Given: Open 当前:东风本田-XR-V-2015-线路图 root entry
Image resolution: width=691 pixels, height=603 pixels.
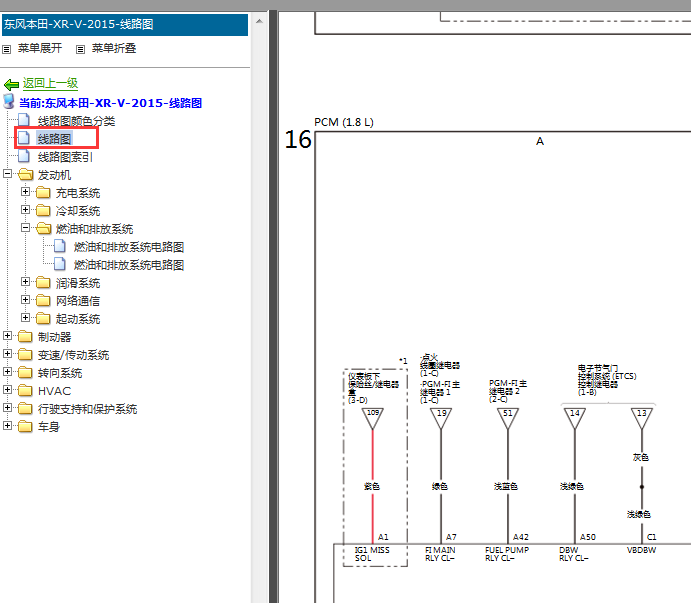Looking at the screenshot, I should pos(110,103).
